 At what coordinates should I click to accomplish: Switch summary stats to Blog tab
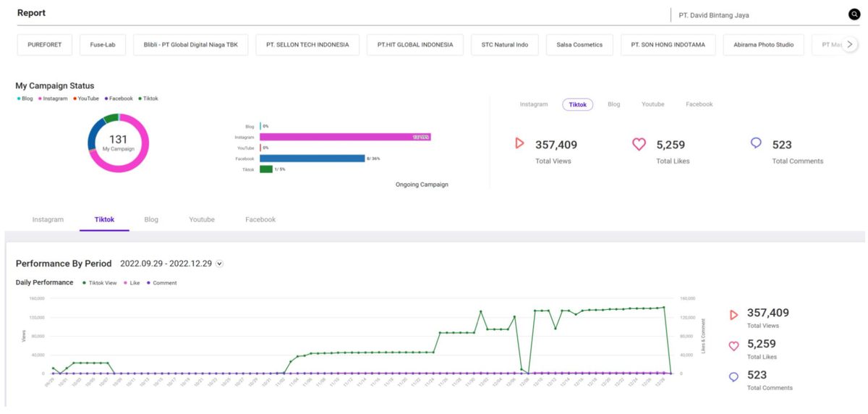tap(613, 104)
